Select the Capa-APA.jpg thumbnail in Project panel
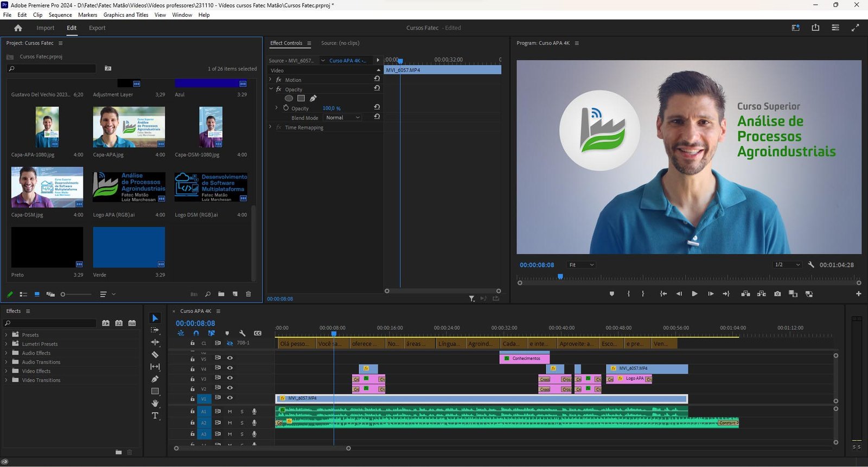The width and height of the screenshot is (868, 467). coord(129,127)
